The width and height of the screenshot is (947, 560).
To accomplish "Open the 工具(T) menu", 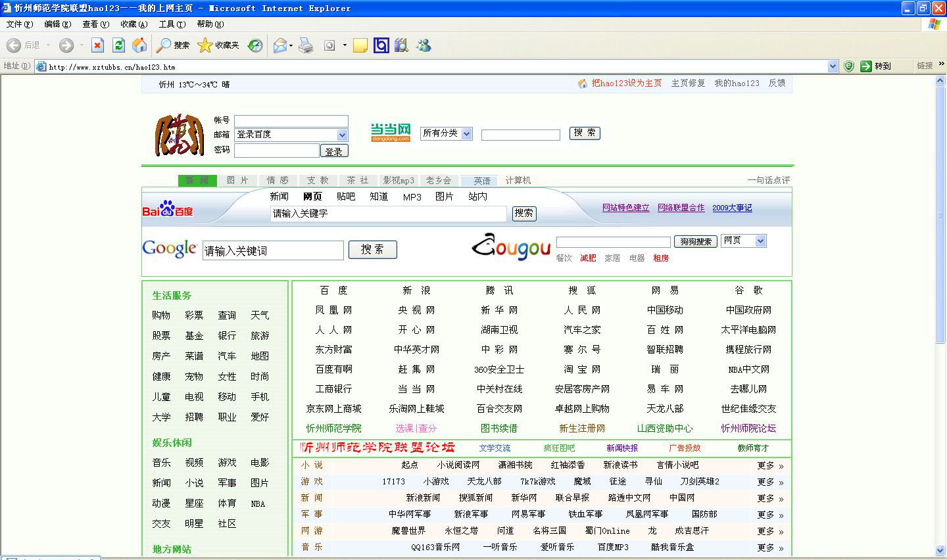I will tap(172, 24).
